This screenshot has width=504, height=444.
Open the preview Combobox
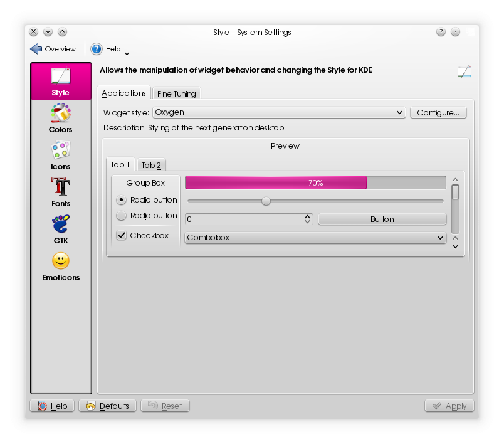[x=315, y=238]
